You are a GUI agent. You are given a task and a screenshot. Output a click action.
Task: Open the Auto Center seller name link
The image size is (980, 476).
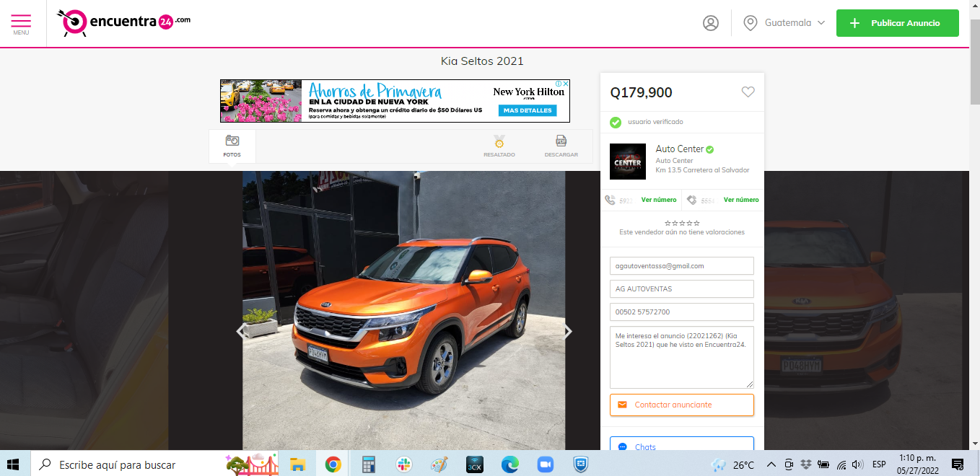680,149
